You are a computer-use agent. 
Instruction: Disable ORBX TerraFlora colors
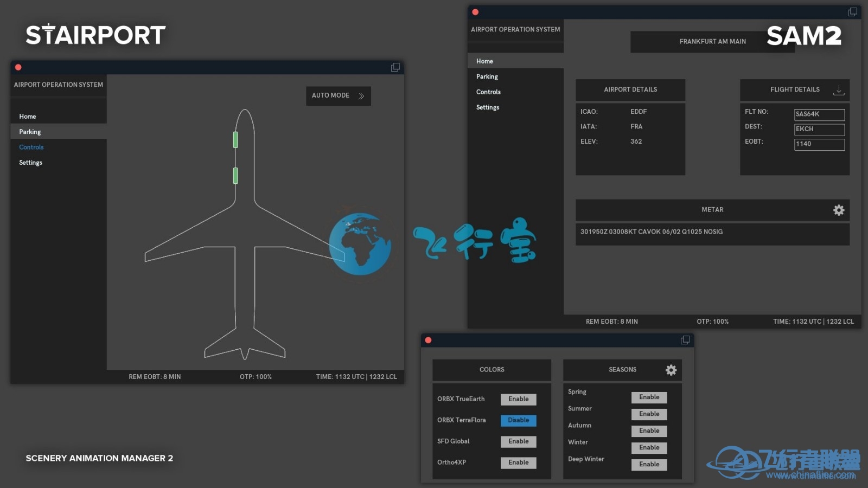pos(519,421)
